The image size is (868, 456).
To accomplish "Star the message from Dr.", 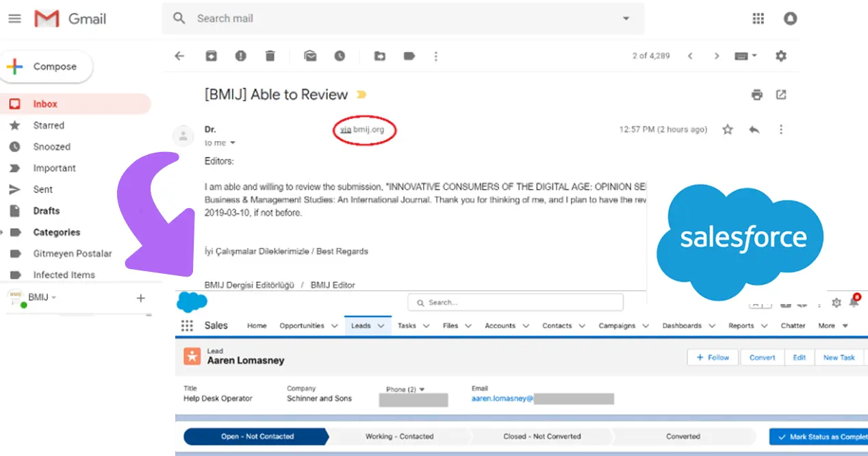I will (x=728, y=129).
